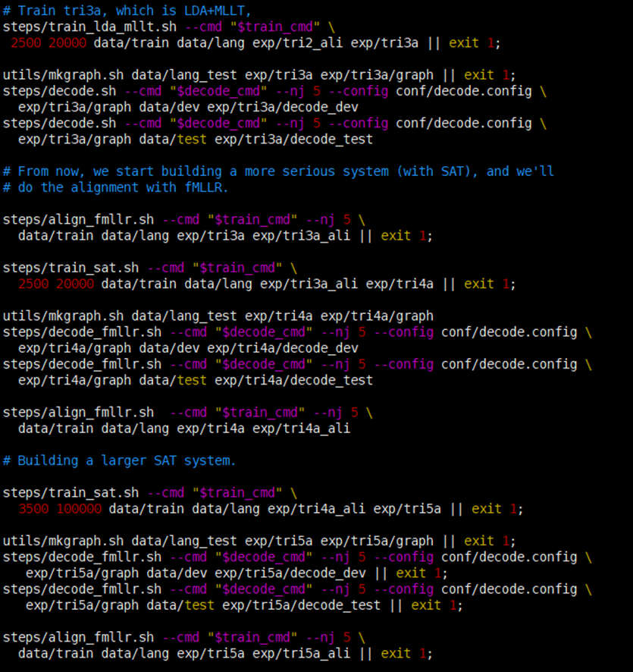
Task: Select the output path exp/tri3a/decode_dev
Action: pos(283,107)
